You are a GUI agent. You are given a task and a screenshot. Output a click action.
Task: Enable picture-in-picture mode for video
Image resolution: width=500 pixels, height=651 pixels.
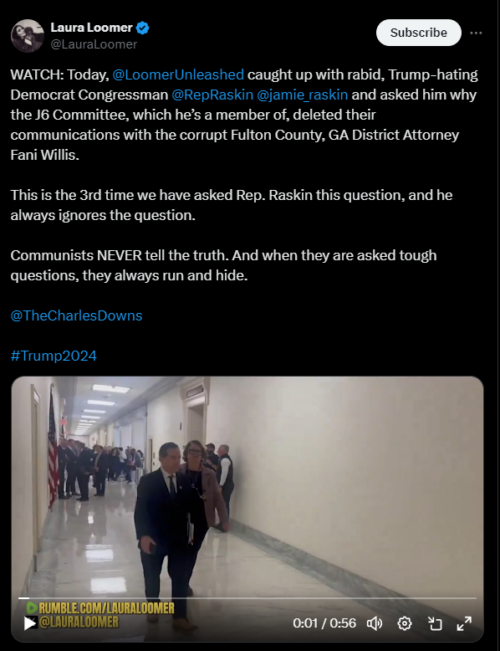point(434,623)
